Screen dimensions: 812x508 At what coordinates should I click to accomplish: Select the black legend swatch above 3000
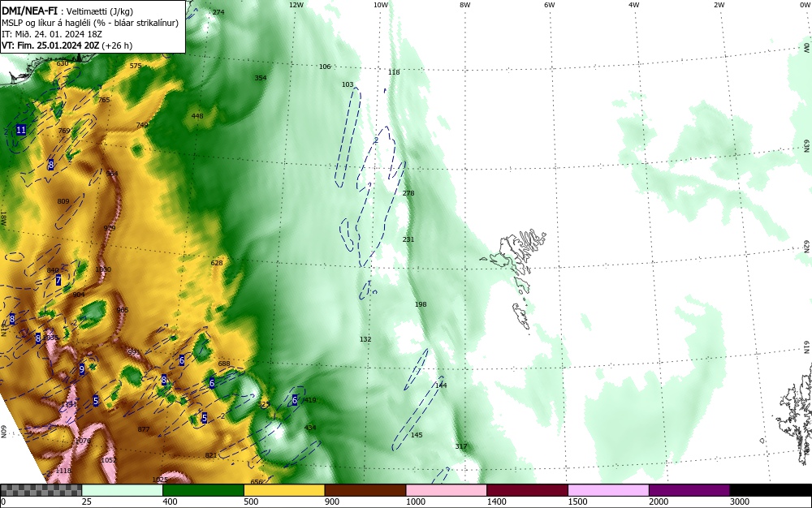coord(771,490)
